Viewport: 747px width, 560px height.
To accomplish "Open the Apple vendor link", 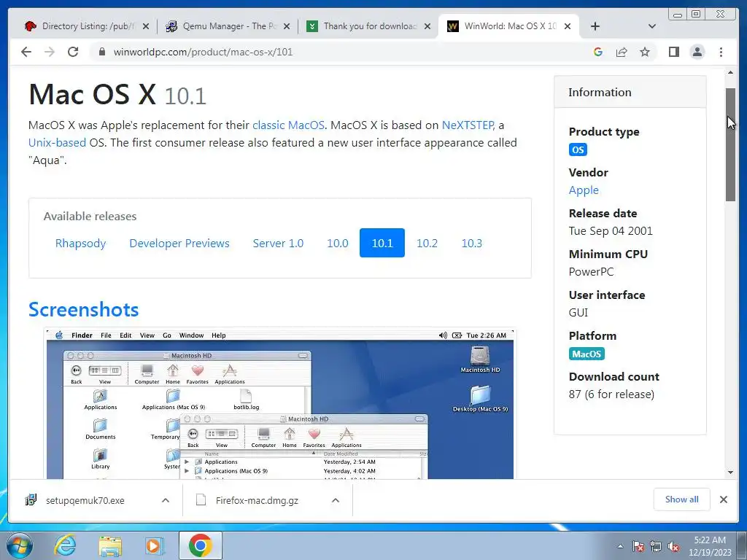I will pyautogui.click(x=584, y=190).
